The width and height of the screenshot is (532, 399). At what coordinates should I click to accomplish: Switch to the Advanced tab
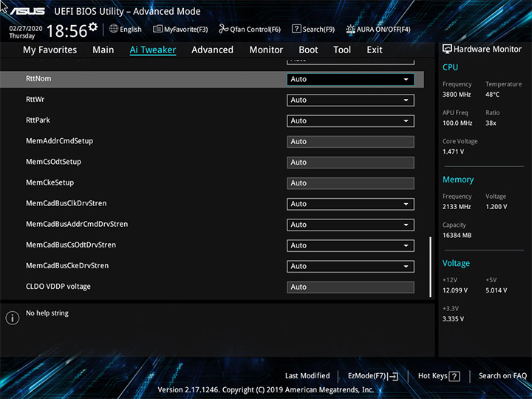point(212,50)
